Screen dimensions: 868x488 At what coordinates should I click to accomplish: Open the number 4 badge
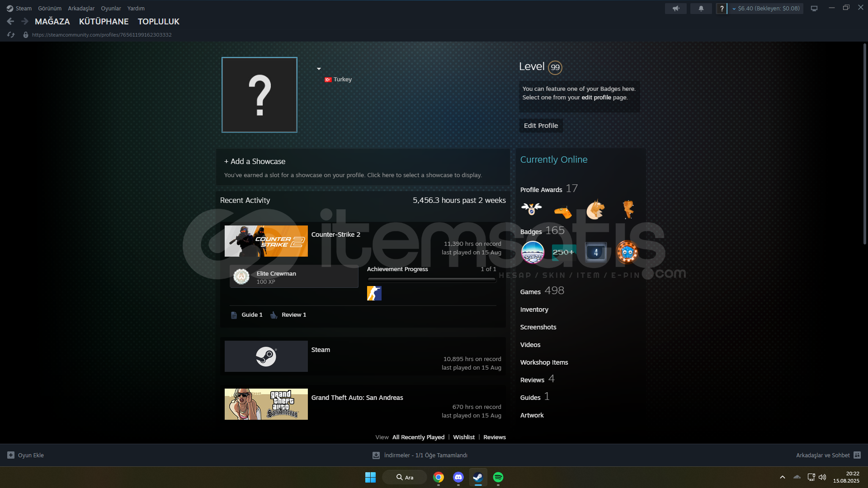[x=595, y=252]
